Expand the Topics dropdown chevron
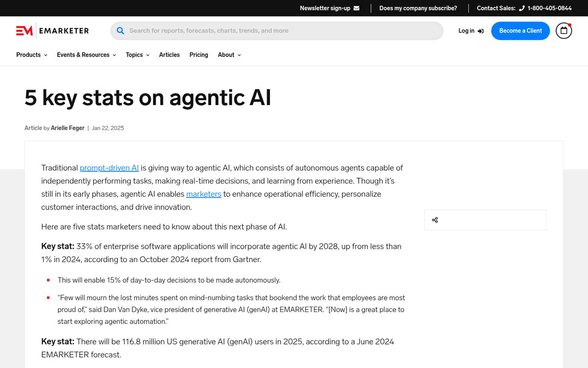This screenshot has width=588, height=368. point(147,55)
